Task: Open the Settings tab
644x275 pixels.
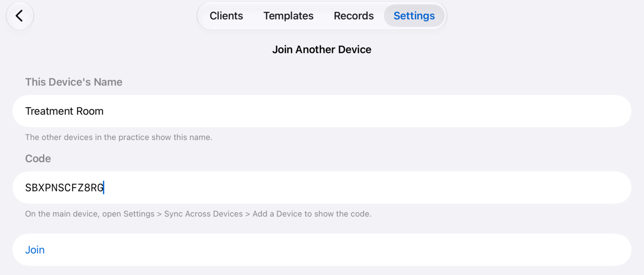Action: tap(414, 16)
